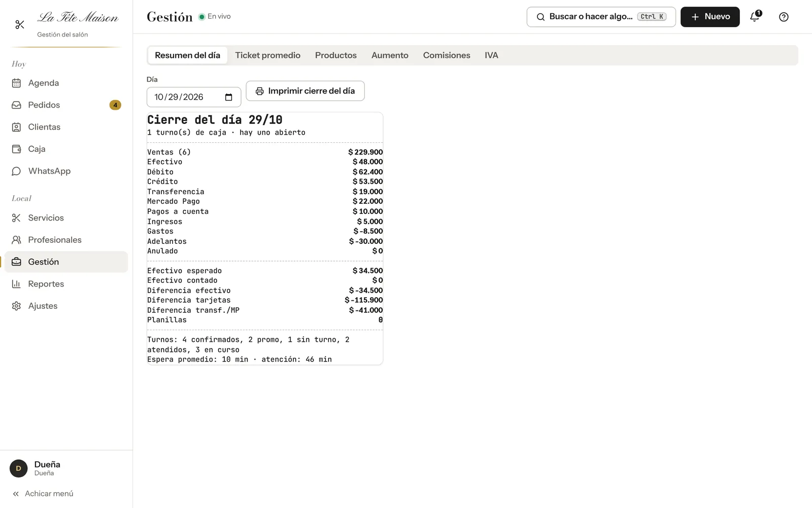Image resolution: width=812 pixels, height=508 pixels.
Task: Click the Gestión briefcase icon
Action: pos(16,262)
